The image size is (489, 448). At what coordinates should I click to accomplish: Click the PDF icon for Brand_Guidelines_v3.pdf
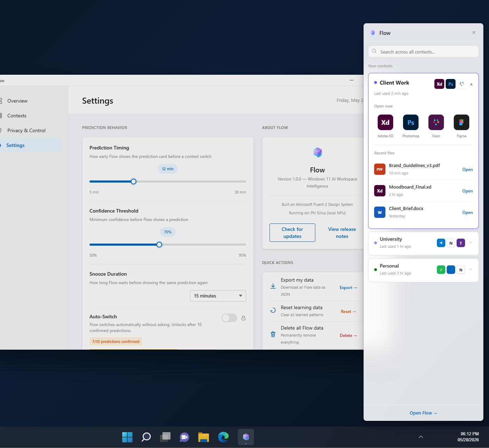(380, 169)
